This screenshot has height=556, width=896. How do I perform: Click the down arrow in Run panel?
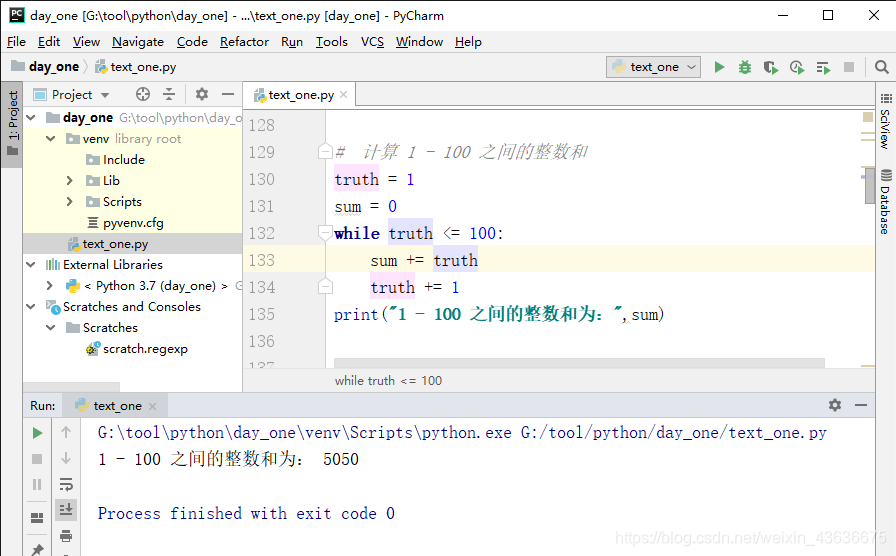click(66, 458)
